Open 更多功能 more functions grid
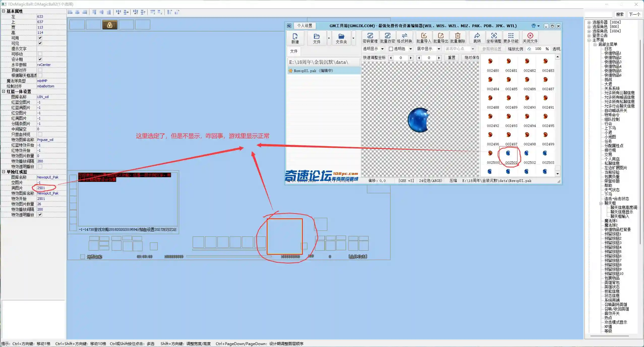Screen dimensions: 644x347 click(511, 38)
